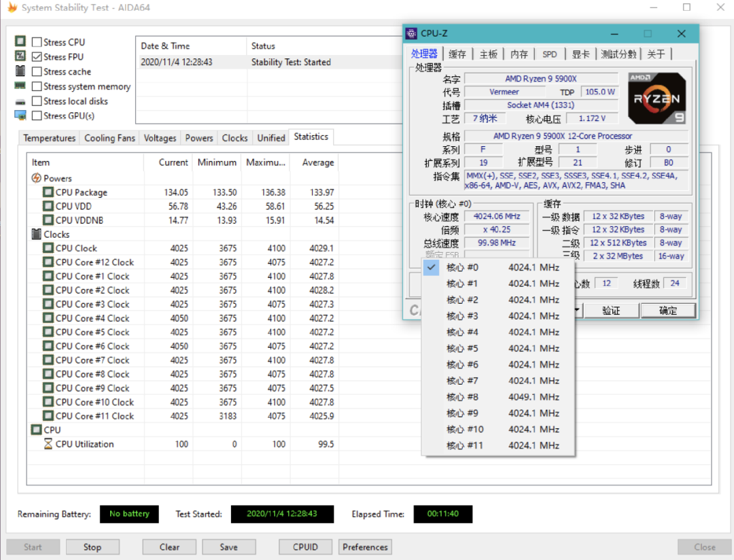
Task: Click the Current column header
Action: click(x=168, y=162)
